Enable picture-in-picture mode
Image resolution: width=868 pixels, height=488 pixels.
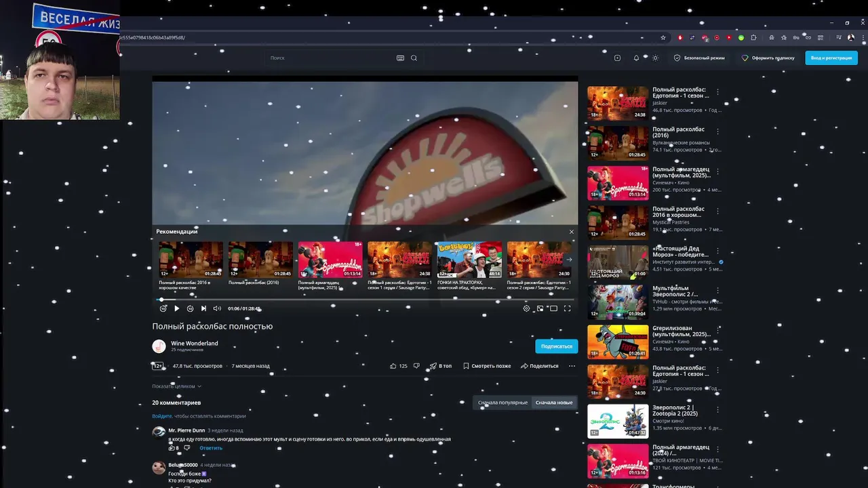tap(540, 308)
